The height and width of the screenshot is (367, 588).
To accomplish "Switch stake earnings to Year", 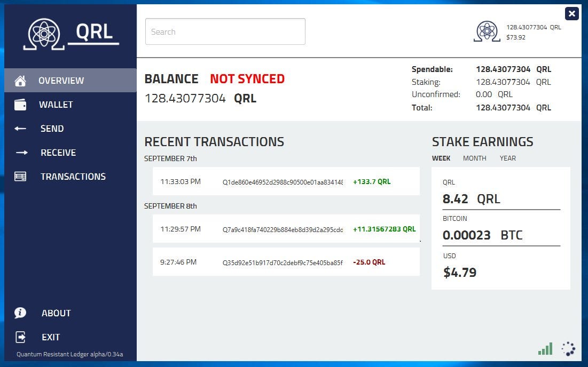I will [x=508, y=158].
